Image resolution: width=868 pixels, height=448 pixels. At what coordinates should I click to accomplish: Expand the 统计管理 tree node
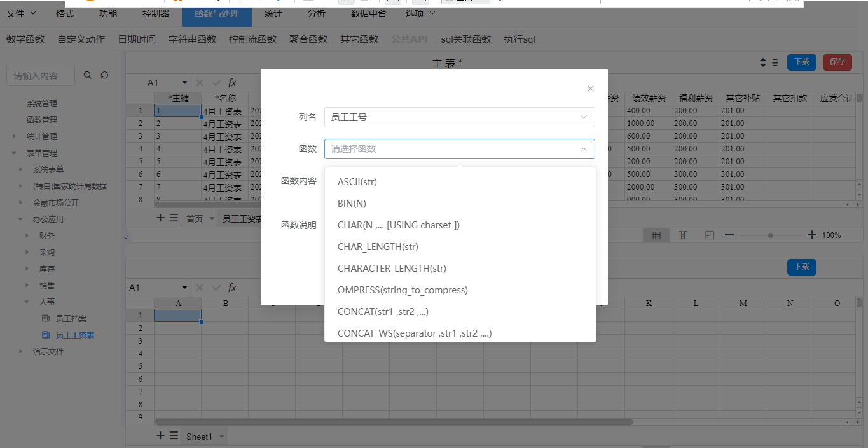pos(15,136)
